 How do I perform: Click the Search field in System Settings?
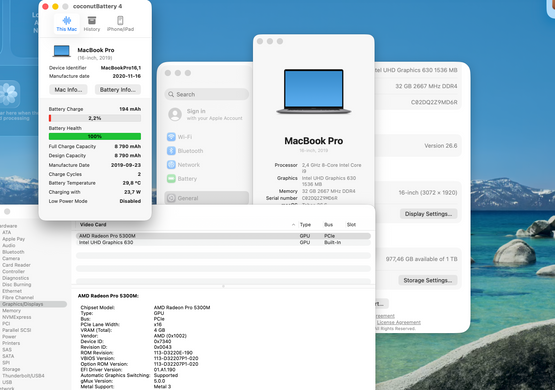pyautogui.click(x=207, y=94)
